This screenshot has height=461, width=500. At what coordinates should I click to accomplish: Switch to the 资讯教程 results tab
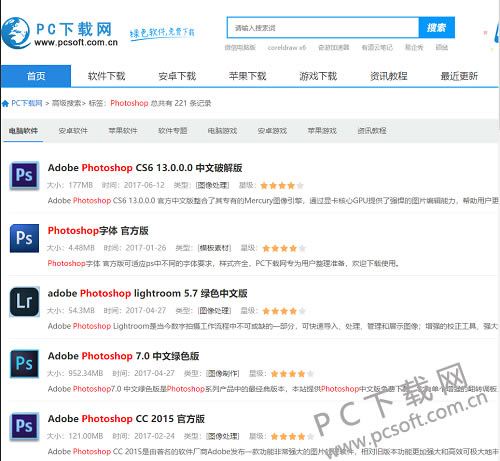(x=372, y=131)
